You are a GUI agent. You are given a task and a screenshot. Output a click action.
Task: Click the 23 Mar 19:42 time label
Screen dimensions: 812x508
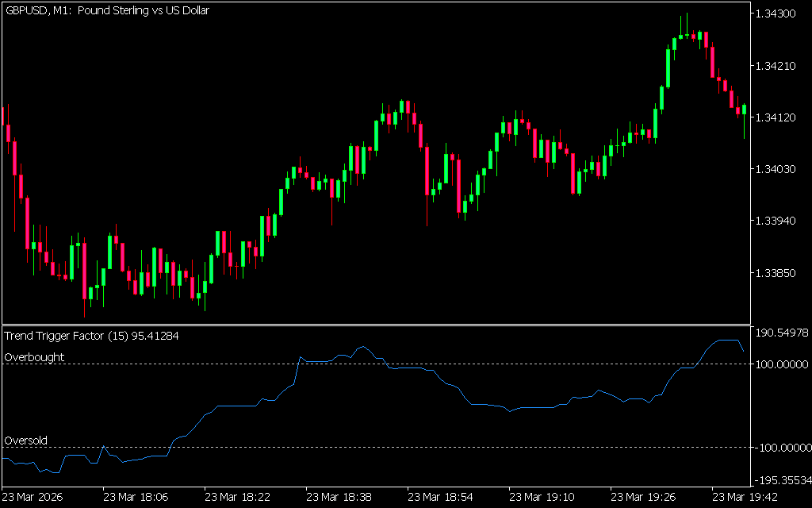(x=743, y=497)
